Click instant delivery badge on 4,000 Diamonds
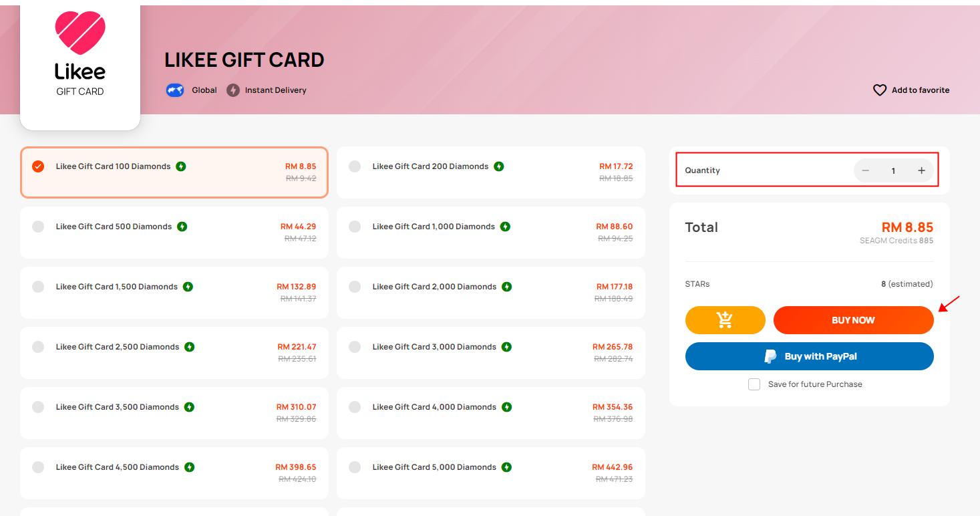This screenshot has height=516, width=980. coord(507,407)
